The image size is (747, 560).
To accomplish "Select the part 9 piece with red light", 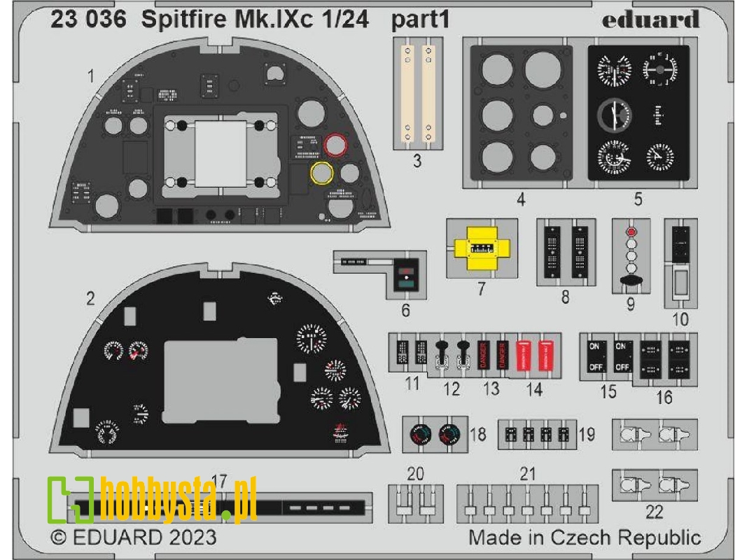I will click(x=631, y=257).
